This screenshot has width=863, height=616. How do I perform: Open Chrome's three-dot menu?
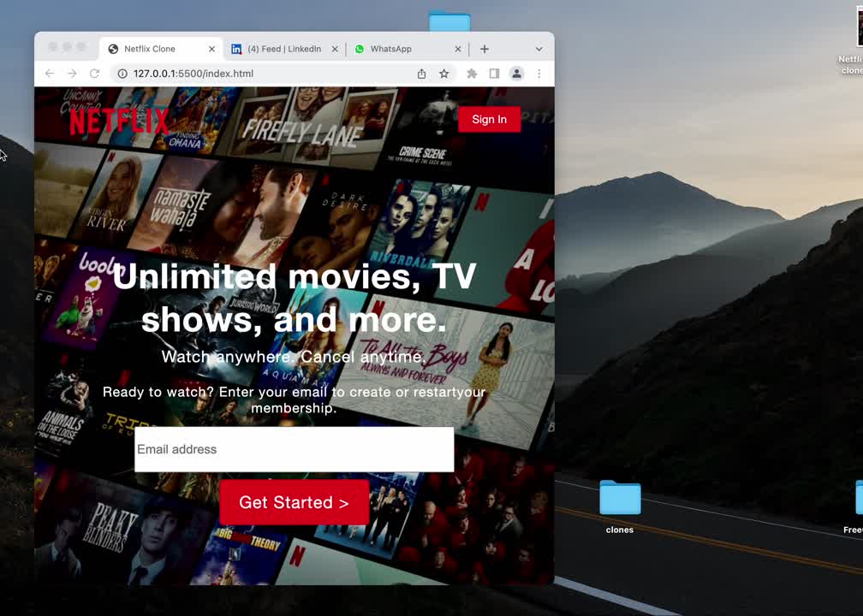click(539, 74)
